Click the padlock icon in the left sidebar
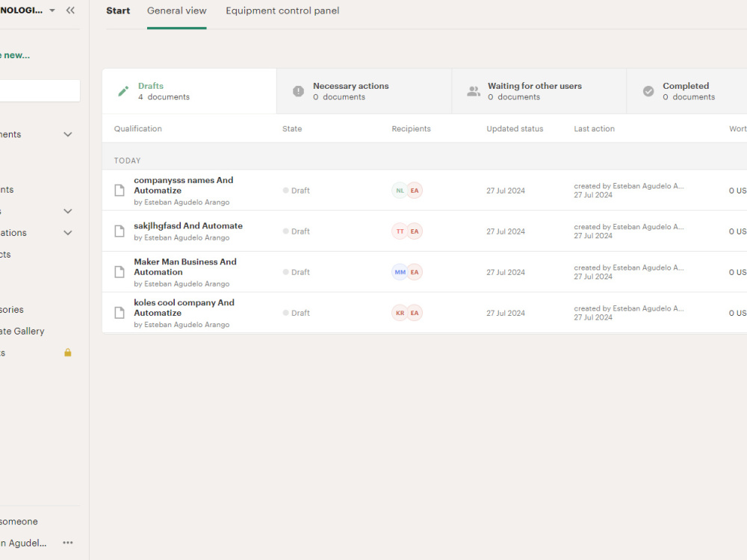 pos(67,352)
